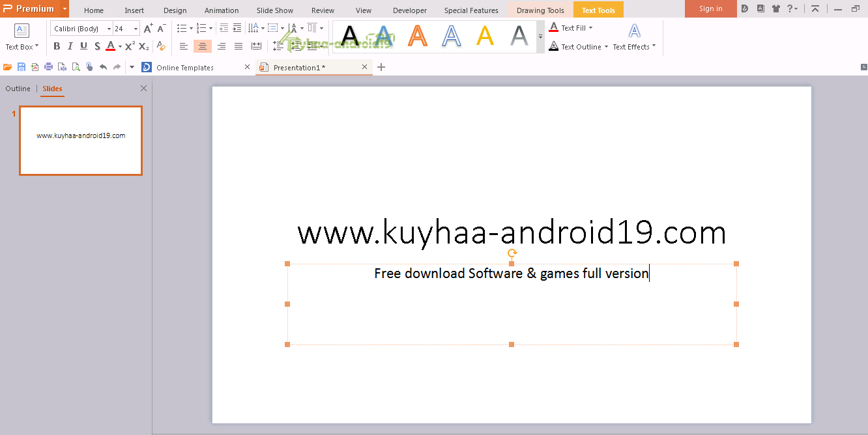Increase the paragraph indent
The image size is (868, 435).
pyautogui.click(x=237, y=28)
